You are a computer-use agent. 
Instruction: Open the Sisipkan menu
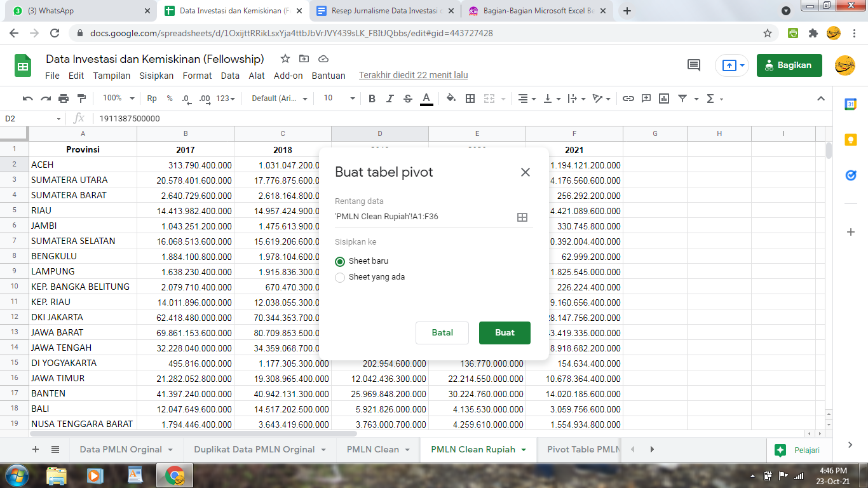pyautogui.click(x=156, y=76)
